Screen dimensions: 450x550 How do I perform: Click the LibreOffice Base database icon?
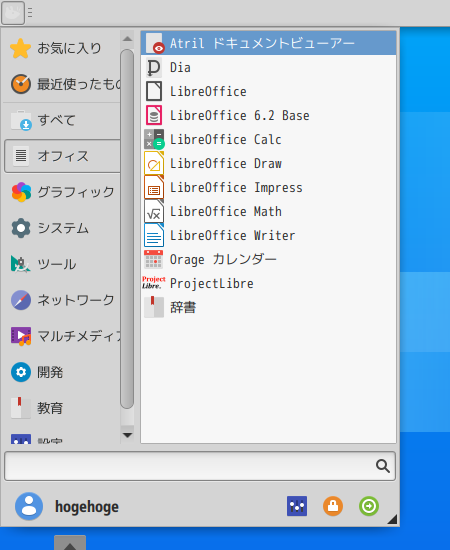[154, 115]
